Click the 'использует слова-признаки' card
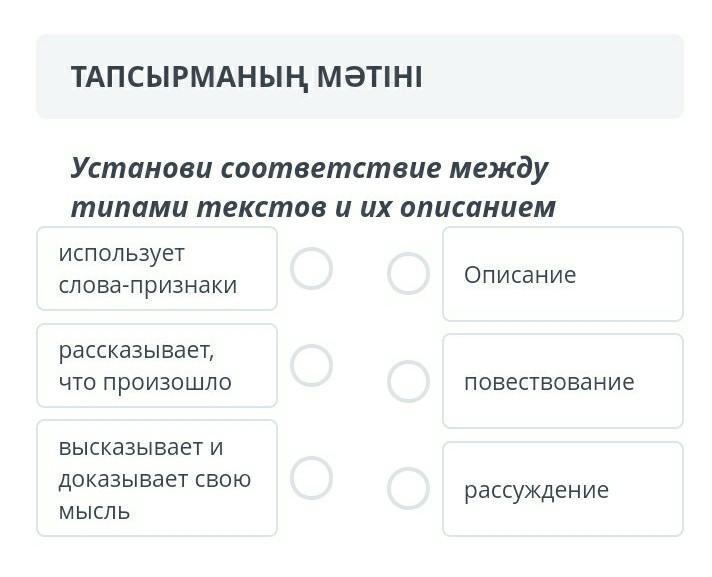 click(157, 269)
